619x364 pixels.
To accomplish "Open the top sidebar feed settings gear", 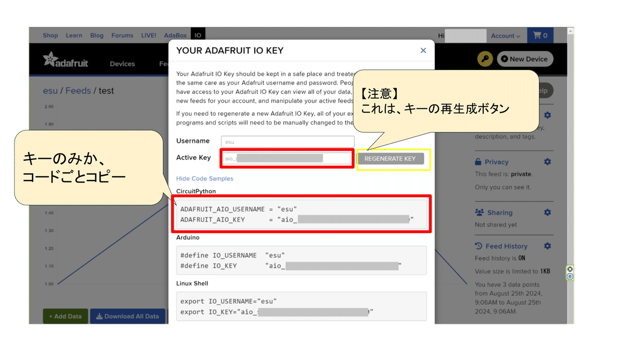I will (547, 115).
